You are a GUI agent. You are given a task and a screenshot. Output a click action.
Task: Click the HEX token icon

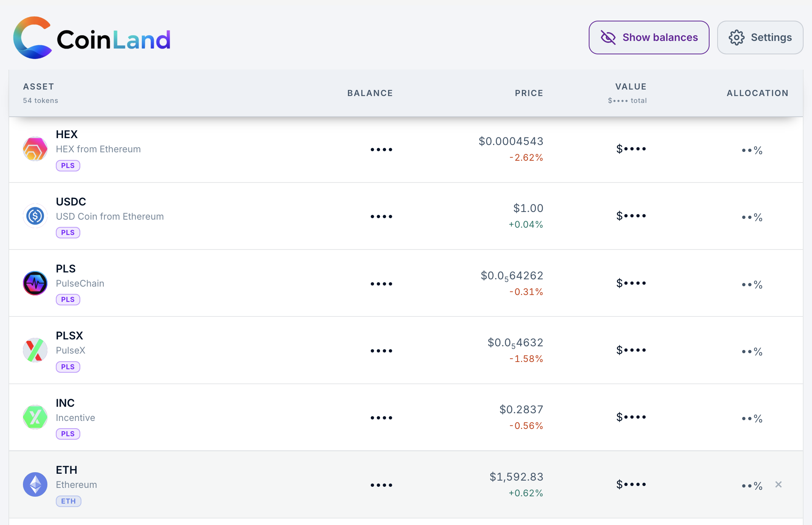tap(35, 149)
